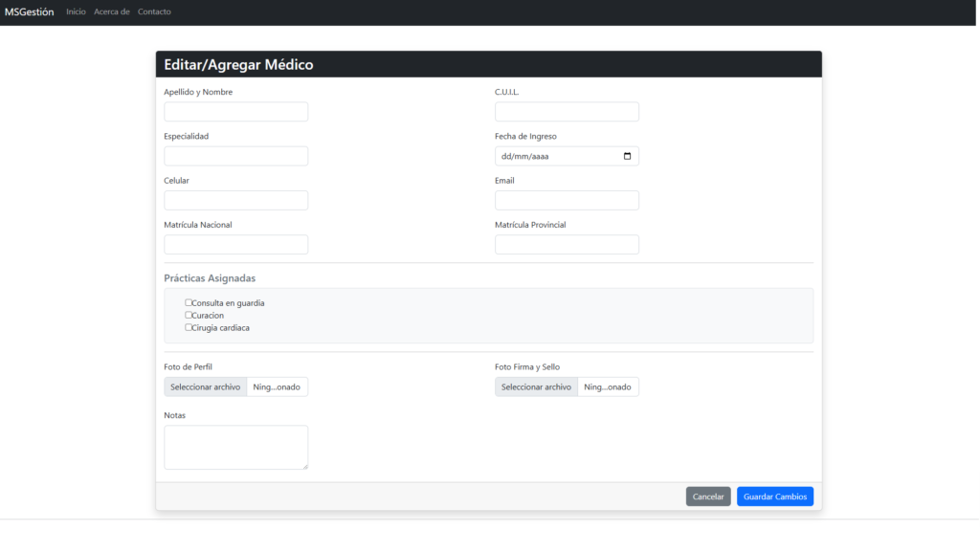The width and height of the screenshot is (980, 552).
Task: Open the Inicio navigation menu item
Action: click(76, 11)
